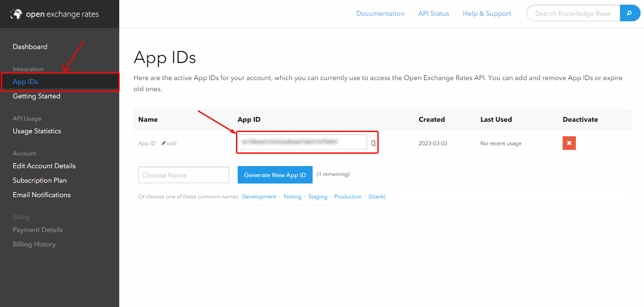The image size is (644, 307).
Task: Open Dashboard in the sidebar
Action: tap(30, 47)
